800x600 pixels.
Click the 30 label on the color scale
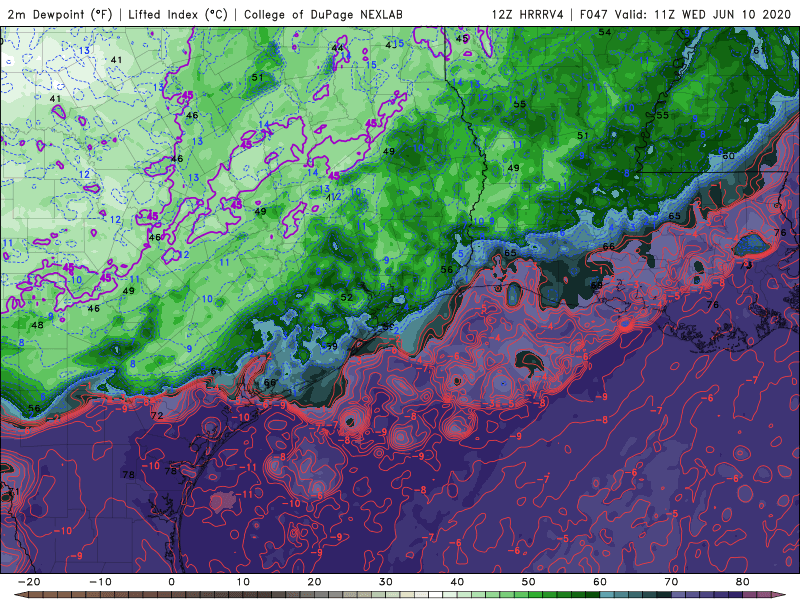coord(386,582)
